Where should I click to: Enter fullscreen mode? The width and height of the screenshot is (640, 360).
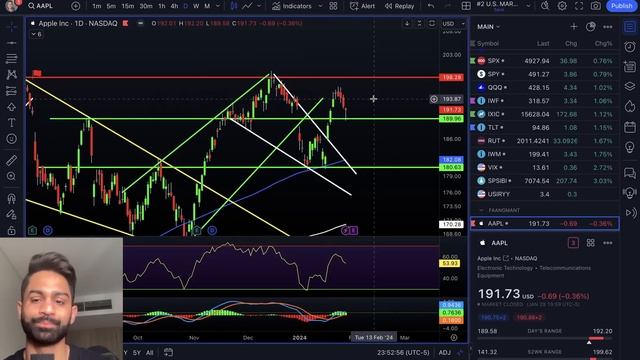pyautogui.click(x=579, y=6)
